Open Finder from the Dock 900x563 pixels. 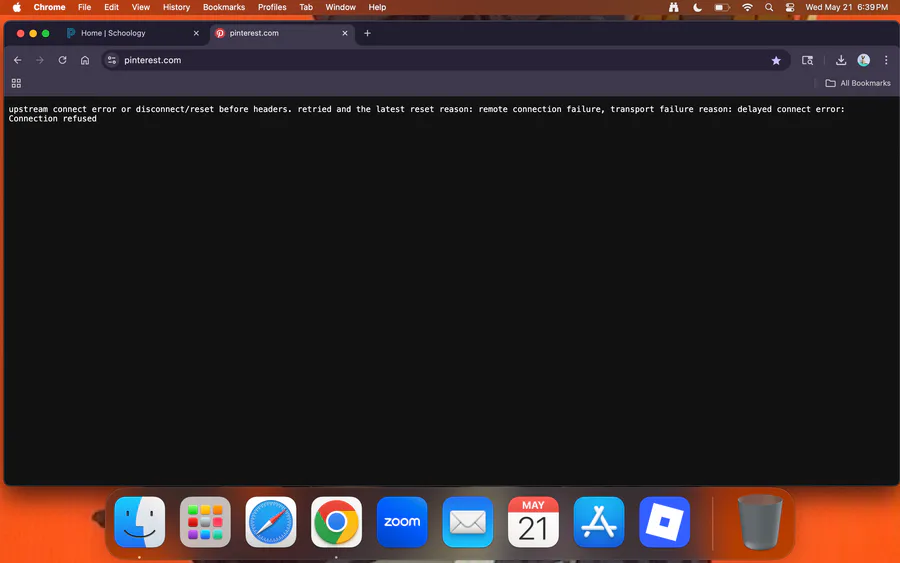(x=139, y=522)
